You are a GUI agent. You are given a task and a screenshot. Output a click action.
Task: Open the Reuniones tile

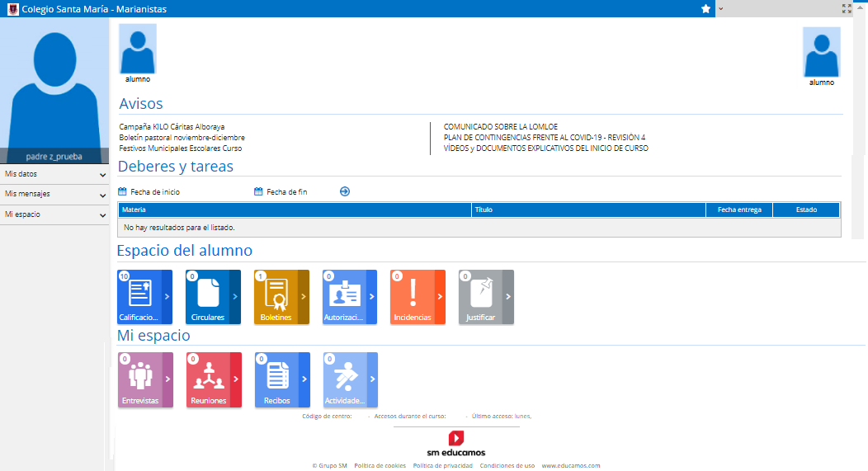click(x=207, y=380)
